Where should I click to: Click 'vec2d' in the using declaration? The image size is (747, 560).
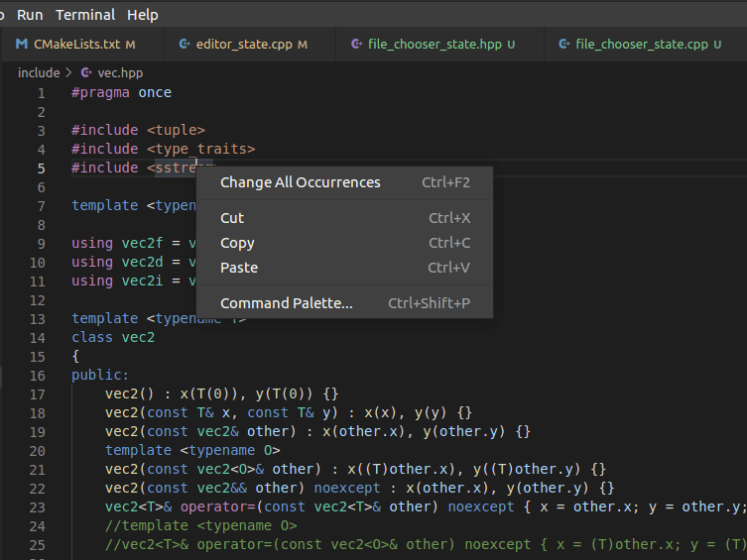[x=142, y=262]
